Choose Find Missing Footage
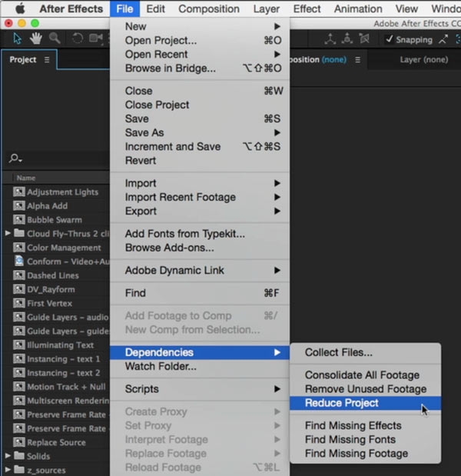 pyautogui.click(x=365, y=454)
